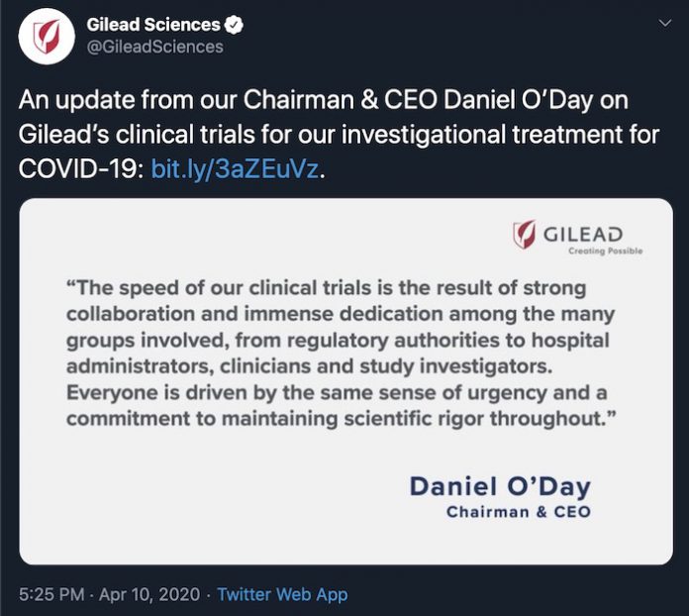Open the @GileadSciences handle link
Viewport: 689px width, 616px height.
[x=154, y=47]
